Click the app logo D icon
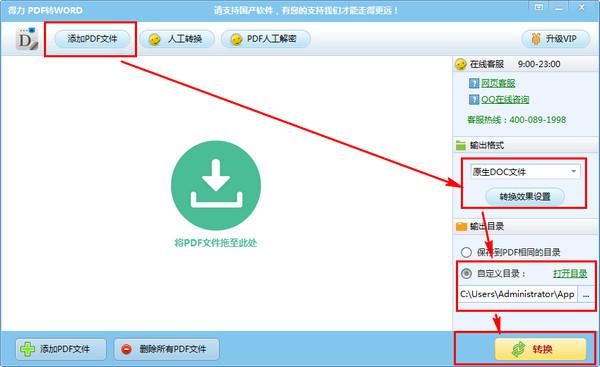Image resolution: width=600 pixels, height=367 pixels. tap(27, 39)
